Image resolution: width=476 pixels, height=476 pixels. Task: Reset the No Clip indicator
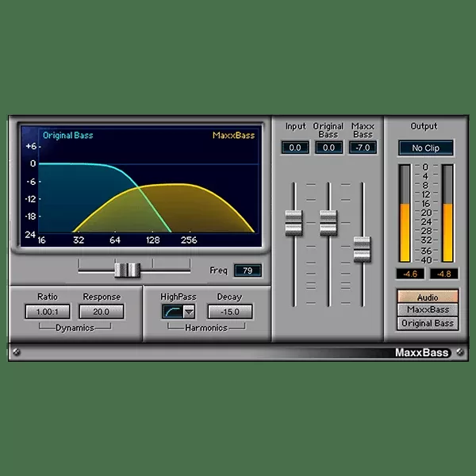point(426,148)
